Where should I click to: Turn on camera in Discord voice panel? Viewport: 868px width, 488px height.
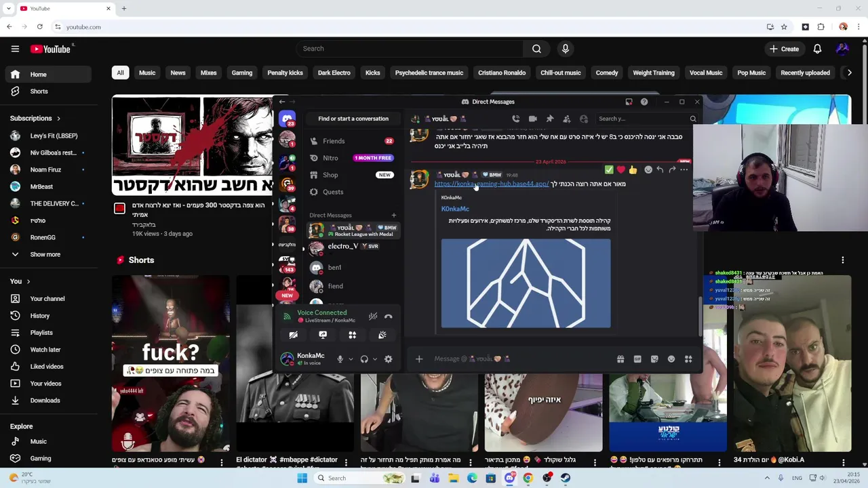point(294,335)
